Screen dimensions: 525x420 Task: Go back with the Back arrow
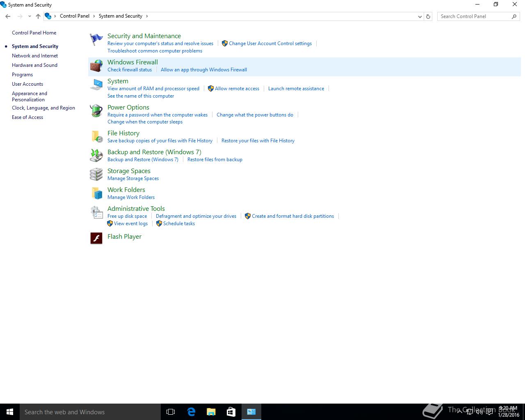click(8, 16)
